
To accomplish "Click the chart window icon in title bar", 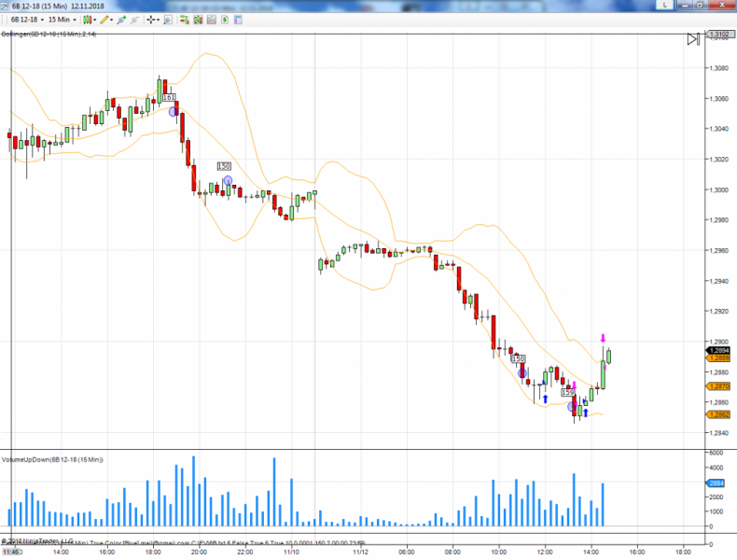I will coord(5,6).
